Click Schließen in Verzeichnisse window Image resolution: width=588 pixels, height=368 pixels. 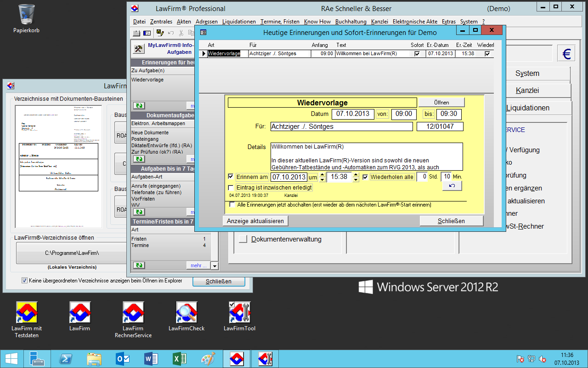click(219, 281)
